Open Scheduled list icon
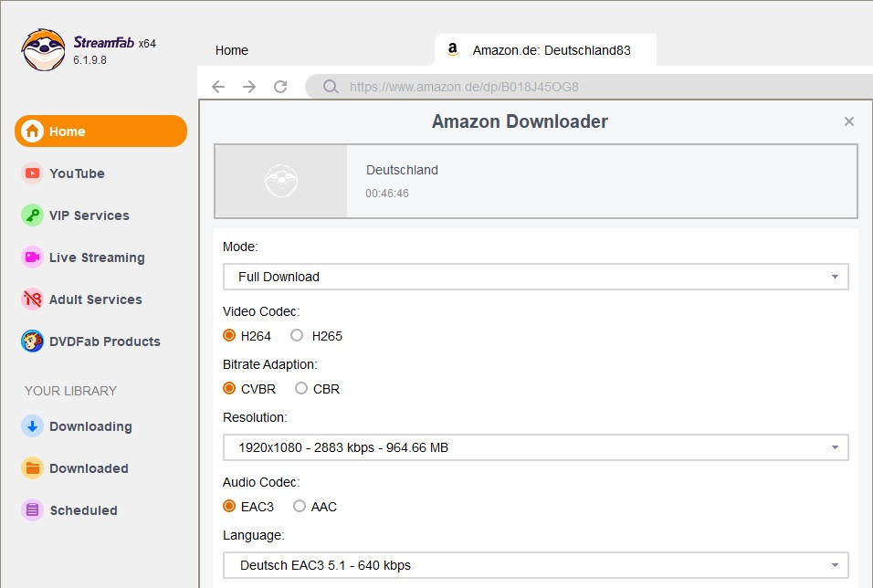The height and width of the screenshot is (588, 873). click(x=33, y=510)
